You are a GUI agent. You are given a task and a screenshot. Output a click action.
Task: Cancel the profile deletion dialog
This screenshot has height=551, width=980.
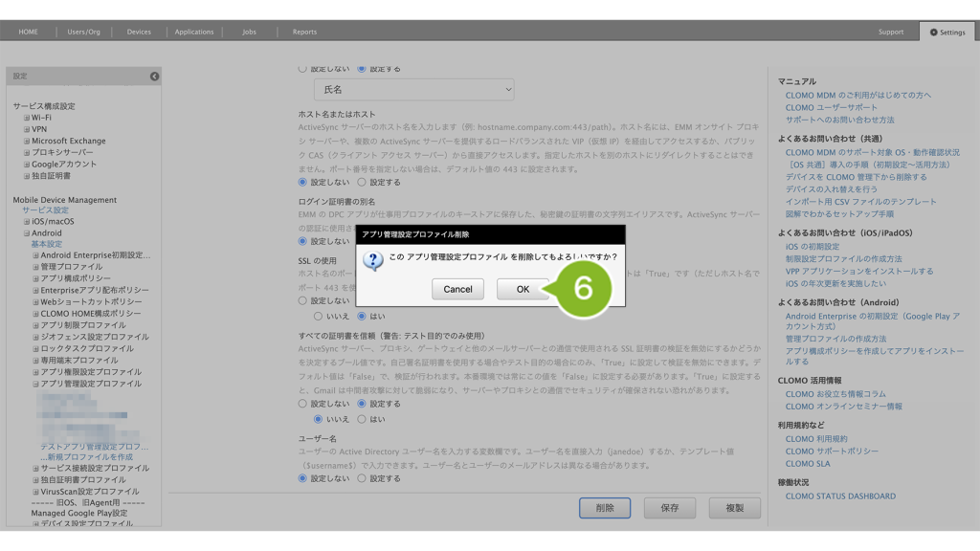pos(457,289)
